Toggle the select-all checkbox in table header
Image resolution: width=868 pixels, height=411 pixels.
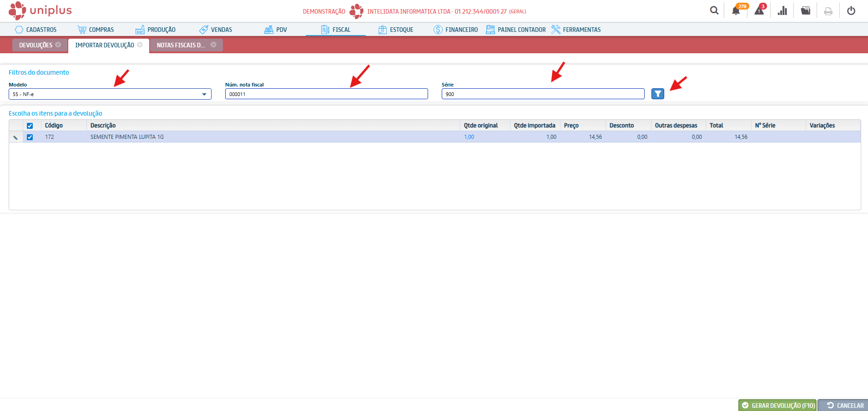[30, 126]
